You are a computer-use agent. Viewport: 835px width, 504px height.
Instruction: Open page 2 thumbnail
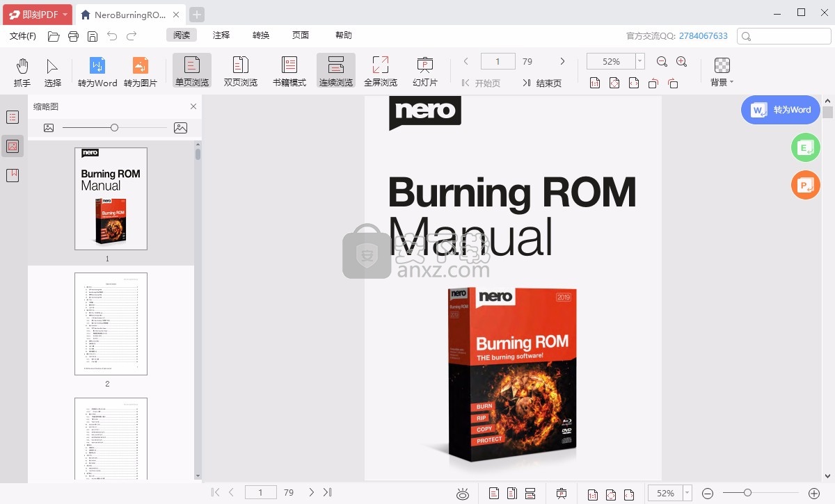(111, 324)
